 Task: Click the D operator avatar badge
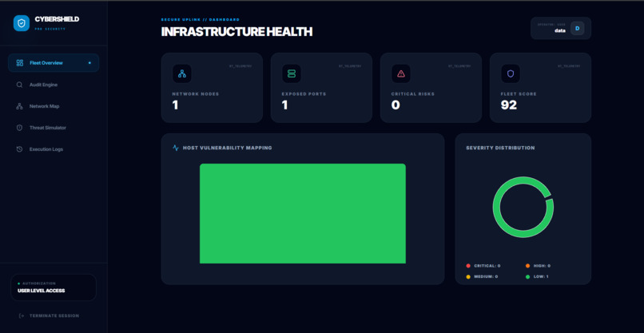pos(577,28)
